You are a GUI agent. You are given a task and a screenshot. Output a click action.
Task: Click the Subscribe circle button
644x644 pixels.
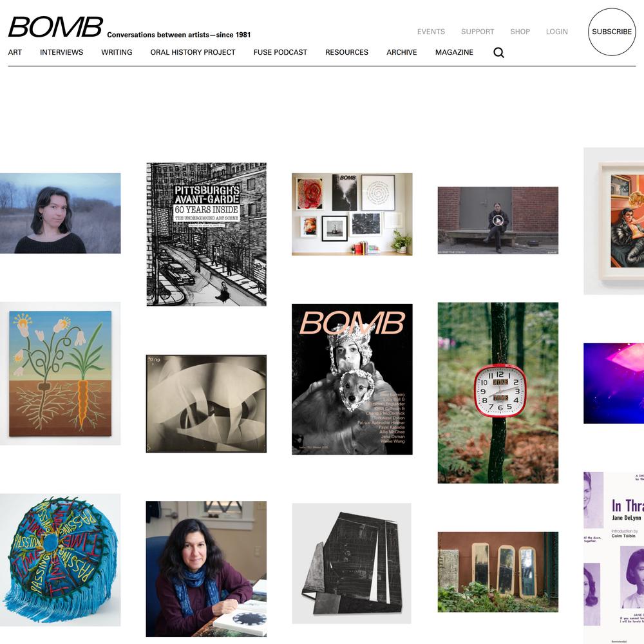[x=612, y=32]
